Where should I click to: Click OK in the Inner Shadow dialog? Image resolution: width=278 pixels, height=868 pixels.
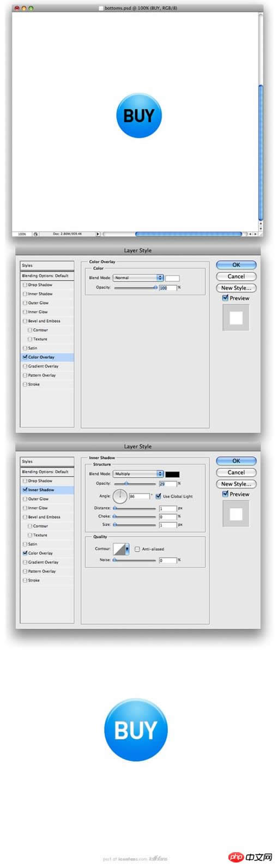pos(236,461)
